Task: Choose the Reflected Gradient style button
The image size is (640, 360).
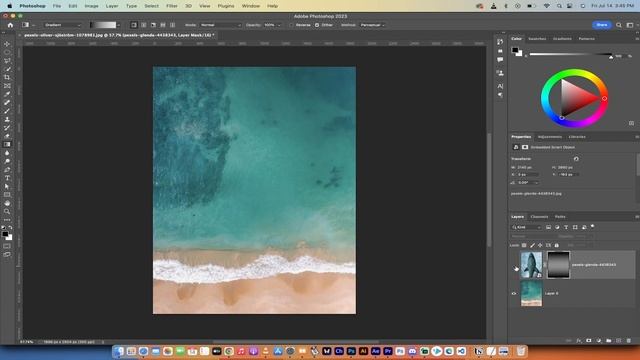Action: (x=163, y=25)
